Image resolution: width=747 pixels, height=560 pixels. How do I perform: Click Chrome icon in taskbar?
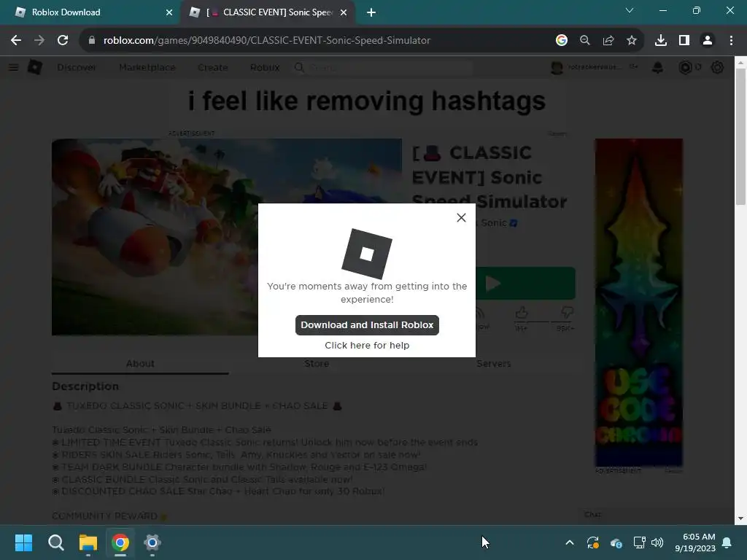pyautogui.click(x=120, y=542)
